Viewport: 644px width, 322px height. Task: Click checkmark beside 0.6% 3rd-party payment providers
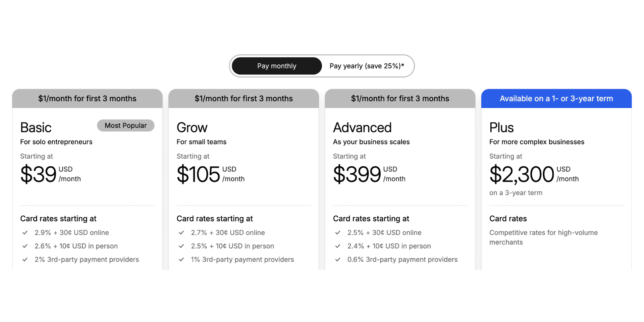(338, 259)
